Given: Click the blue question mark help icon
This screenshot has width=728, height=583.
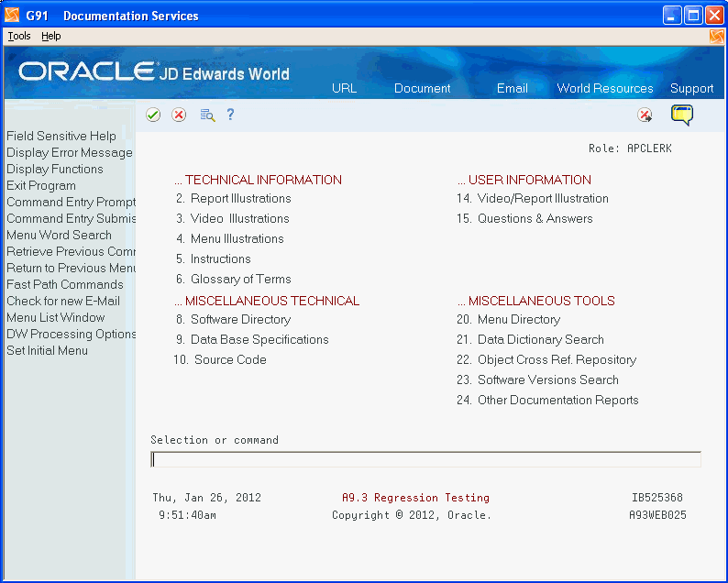Looking at the screenshot, I should pyautogui.click(x=231, y=115).
